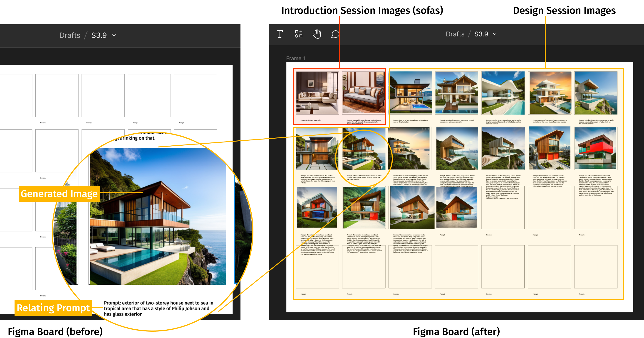This screenshot has height=338, width=644.
Task: Open Drafts breadcrumb in the right board
Action: (455, 34)
